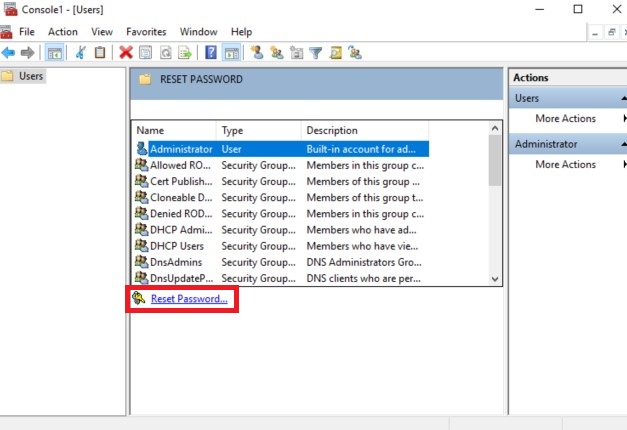This screenshot has height=430, width=627.
Task: Delete using the red X icon
Action: click(x=126, y=52)
